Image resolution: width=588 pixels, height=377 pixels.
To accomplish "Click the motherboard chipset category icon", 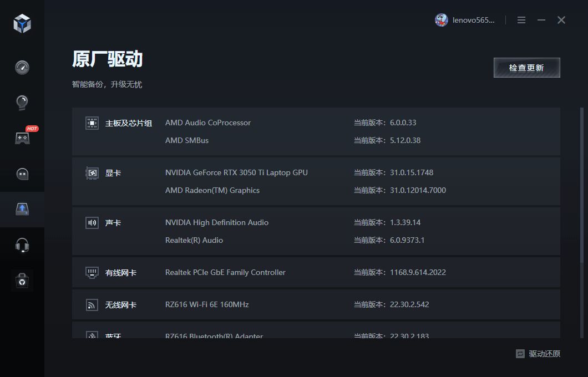I will (x=92, y=123).
